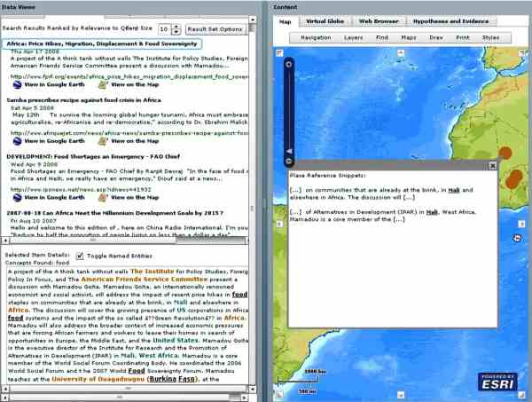
Task: Toggle Named Entities checkbox
Action: 80,256
